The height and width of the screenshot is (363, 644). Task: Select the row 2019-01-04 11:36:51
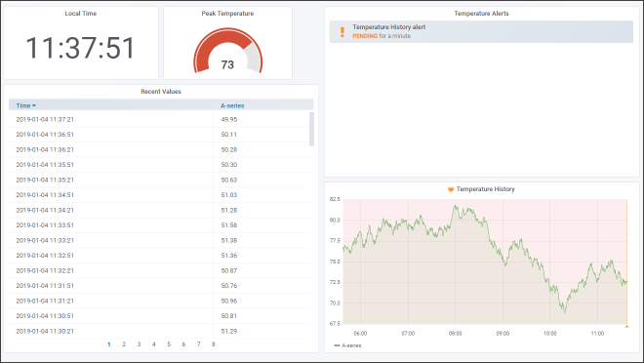pos(159,135)
